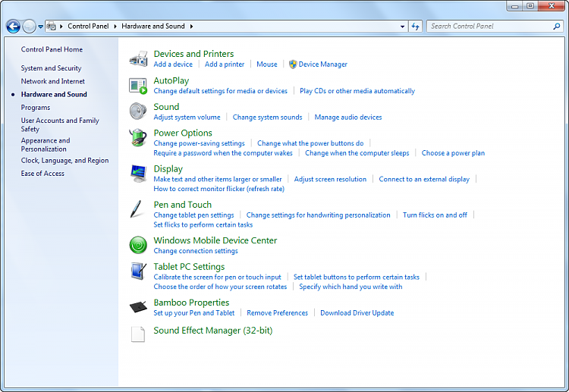Click the greyed Forward navigation button
569x392 pixels.
[29, 26]
